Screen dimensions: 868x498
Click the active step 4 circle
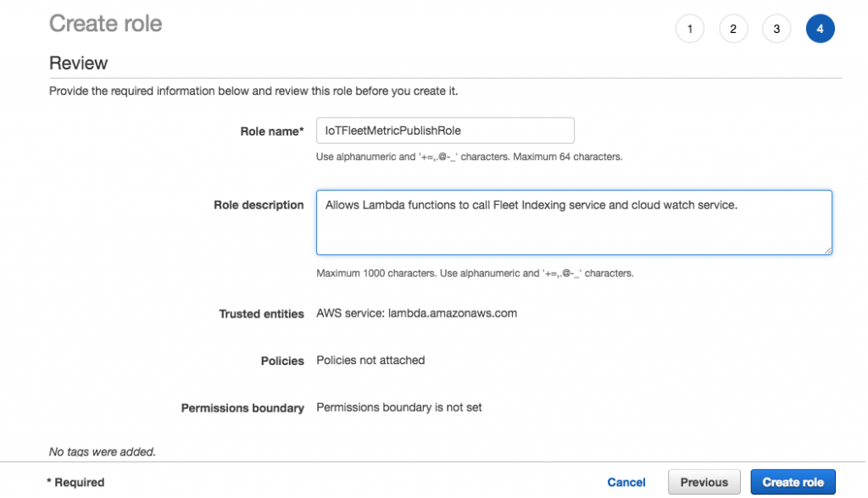821,29
